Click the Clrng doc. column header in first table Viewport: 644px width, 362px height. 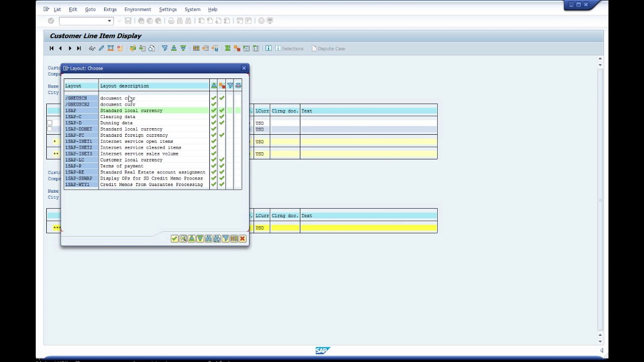(x=285, y=111)
